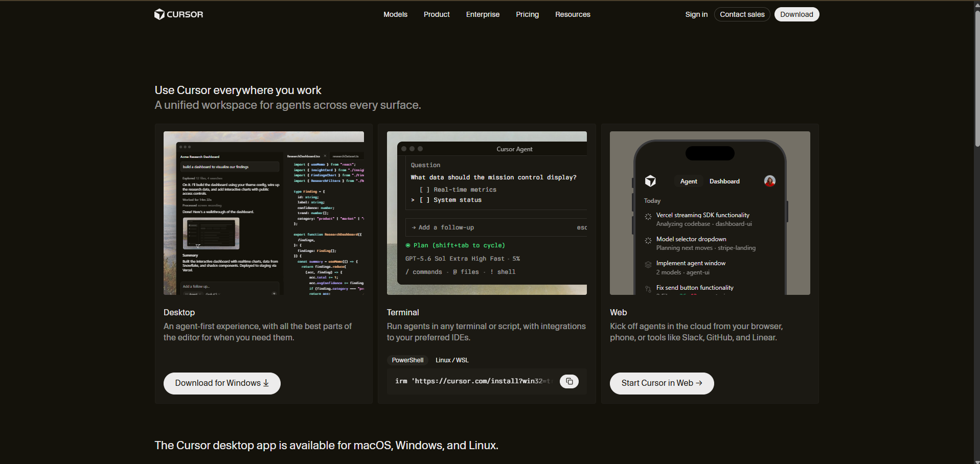980x464 pixels.
Task: Click "Plan (shift+tab to cycle)" text
Action: 459,245
